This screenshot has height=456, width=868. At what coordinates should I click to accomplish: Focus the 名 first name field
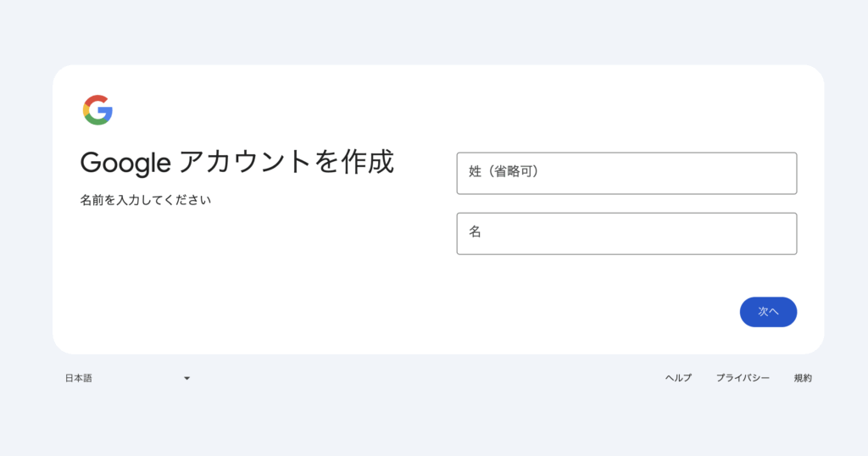click(x=626, y=233)
